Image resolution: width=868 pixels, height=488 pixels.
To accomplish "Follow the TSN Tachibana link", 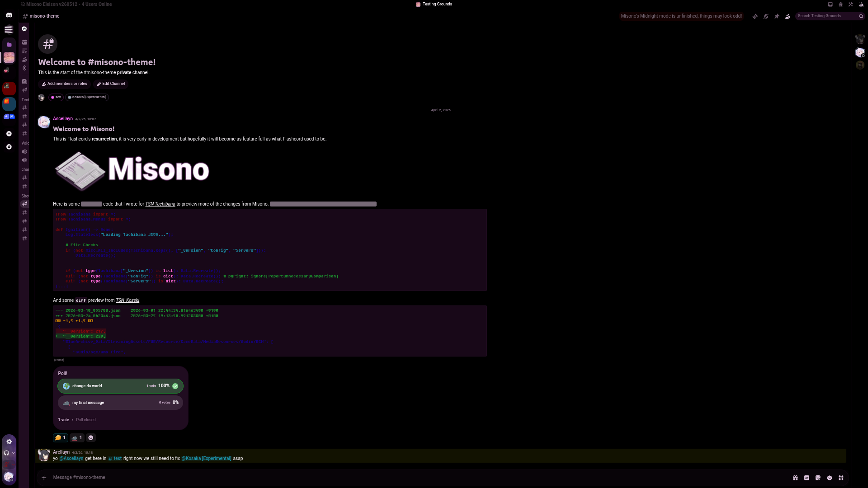I will tap(160, 204).
